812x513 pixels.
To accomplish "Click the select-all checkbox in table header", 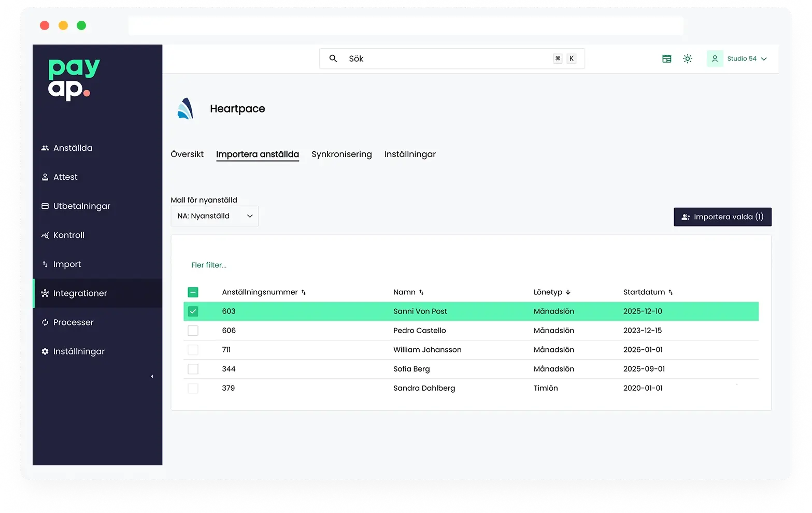I will tap(193, 292).
